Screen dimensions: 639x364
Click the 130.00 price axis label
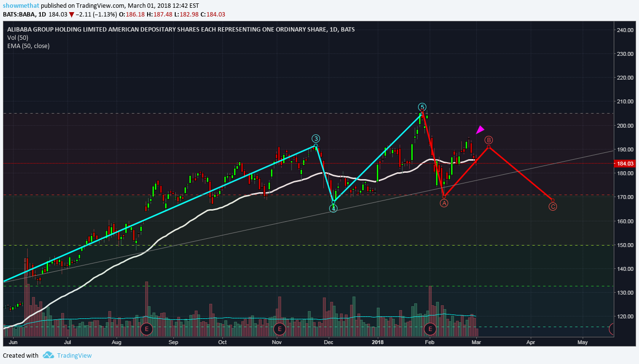(x=624, y=293)
